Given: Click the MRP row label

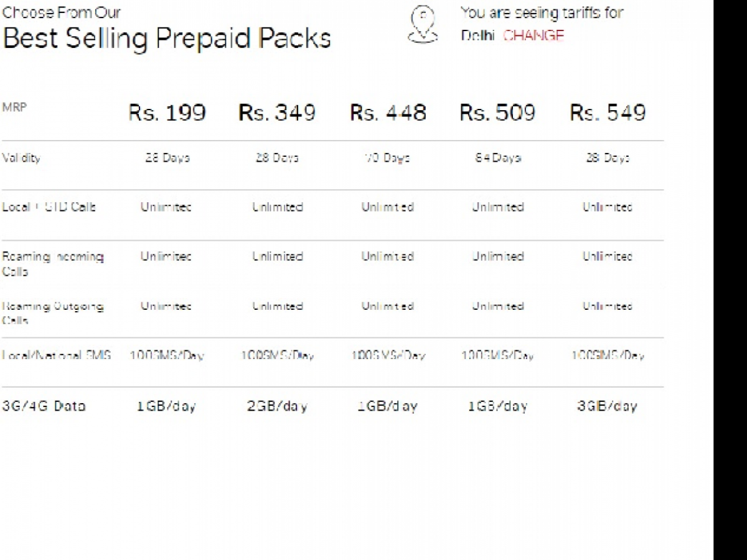Looking at the screenshot, I should pos(14,107).
